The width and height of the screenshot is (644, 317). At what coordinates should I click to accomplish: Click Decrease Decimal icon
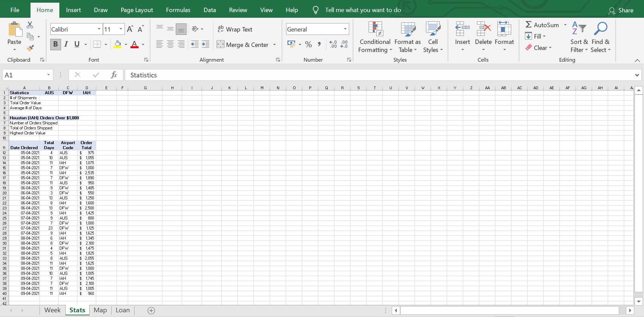pos(344,44)
